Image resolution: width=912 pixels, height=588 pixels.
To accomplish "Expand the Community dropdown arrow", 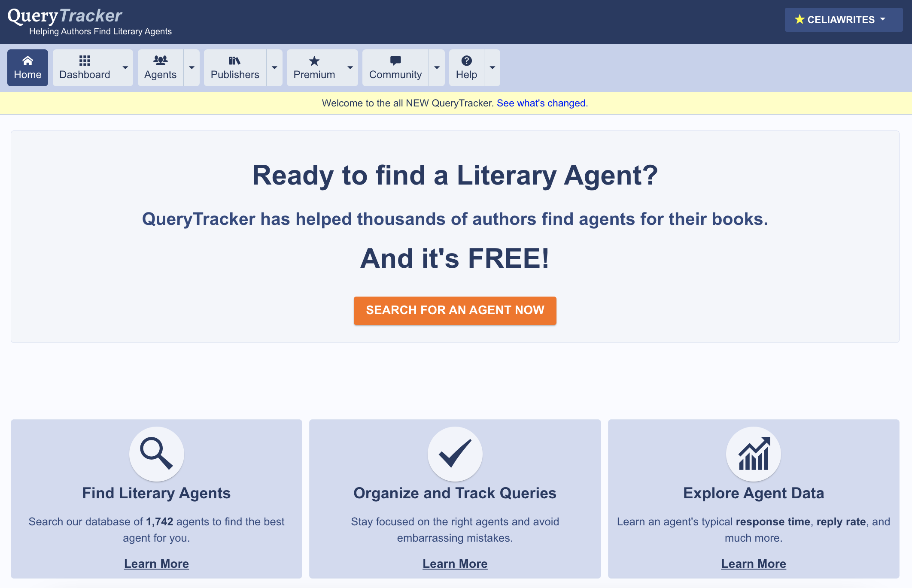I will [x=437, y=68].
